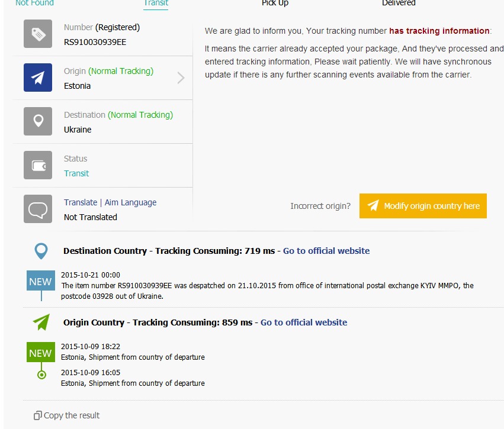Click the copy icon next to Copy the result
This screenshot has width=504, height=429.
(x=37, y=415)
